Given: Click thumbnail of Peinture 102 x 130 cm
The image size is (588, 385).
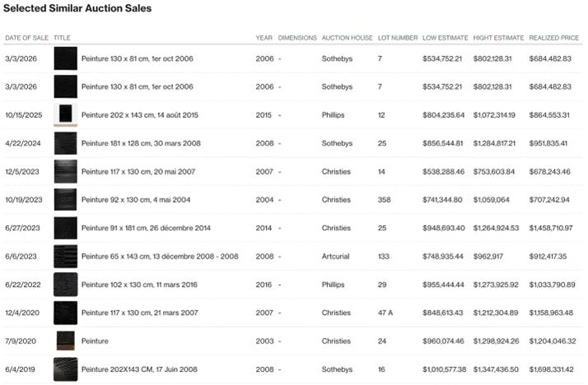Looking at the screenshot, I should tap(65, 284).
